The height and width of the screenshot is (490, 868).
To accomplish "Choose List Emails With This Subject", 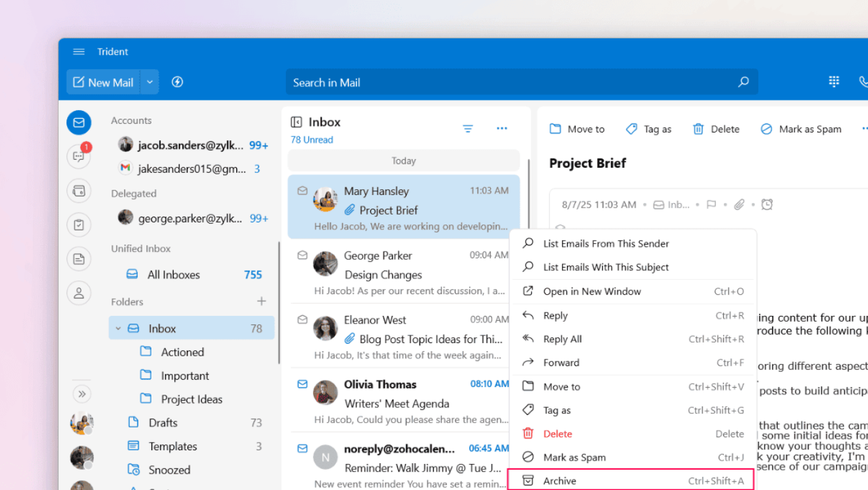I will click(x=632, y=267).
